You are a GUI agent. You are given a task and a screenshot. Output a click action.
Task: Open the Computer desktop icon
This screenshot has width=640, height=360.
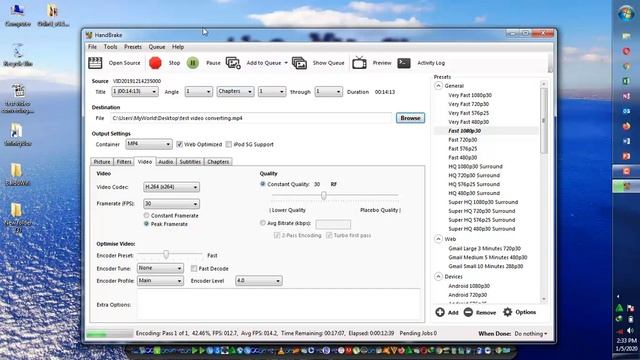18,15
